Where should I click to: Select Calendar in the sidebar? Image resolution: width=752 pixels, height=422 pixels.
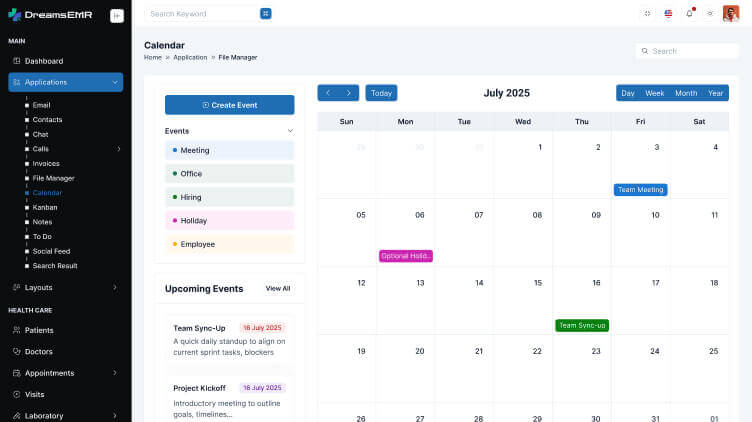(47, 193)
